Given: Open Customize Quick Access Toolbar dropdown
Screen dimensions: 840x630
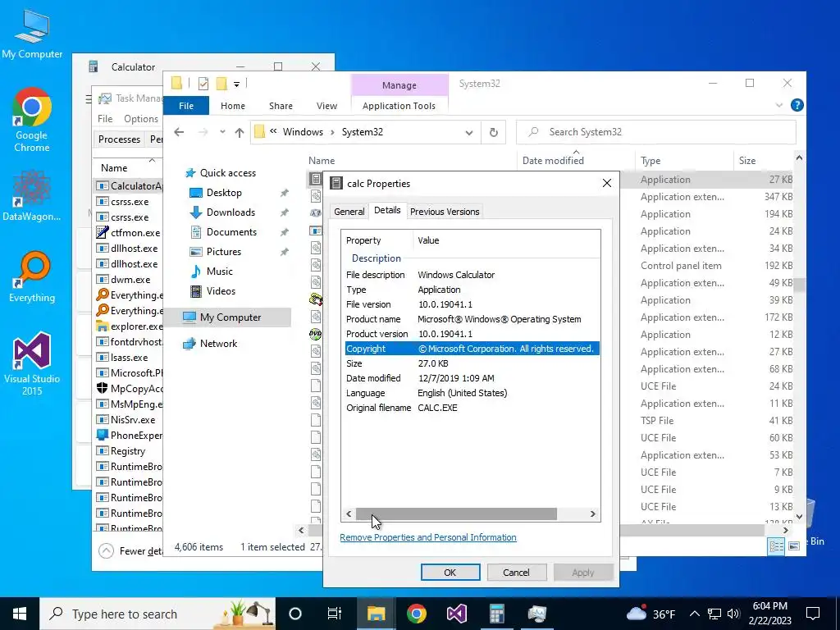Looking at the screenshot, I should pos(236,84).
